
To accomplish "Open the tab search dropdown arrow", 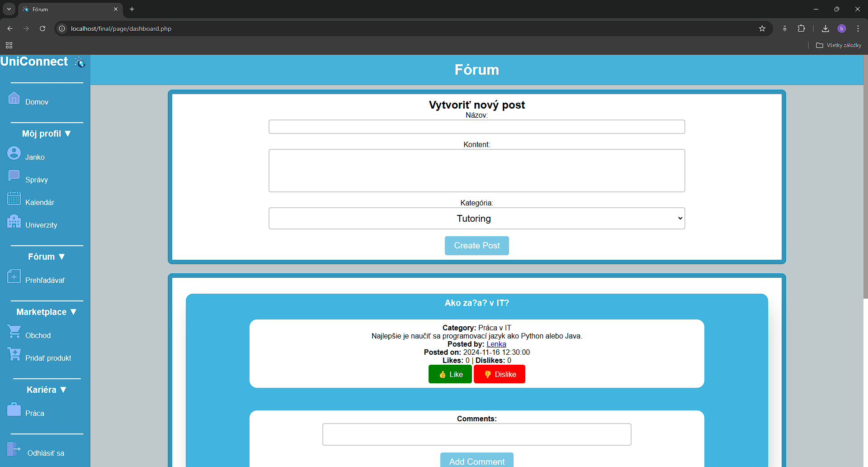I will pyautogui.click(x=9, y=9).
